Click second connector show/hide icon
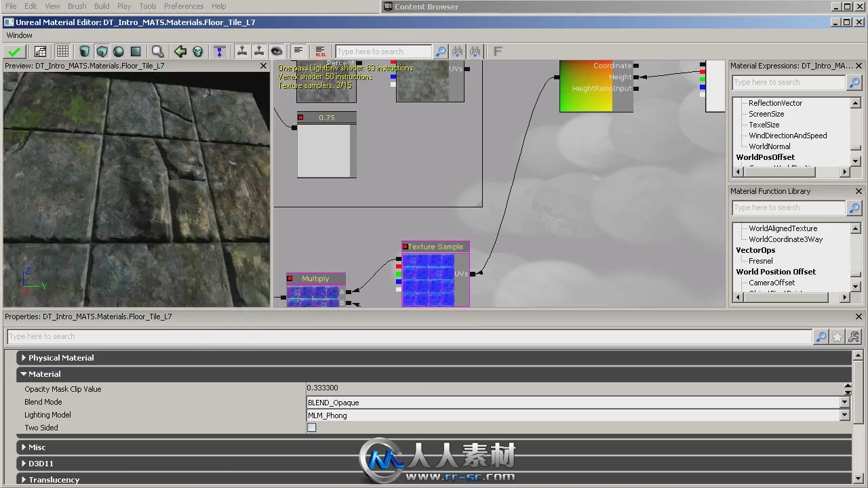The image size is (868, 488). (x=258, y=52)
